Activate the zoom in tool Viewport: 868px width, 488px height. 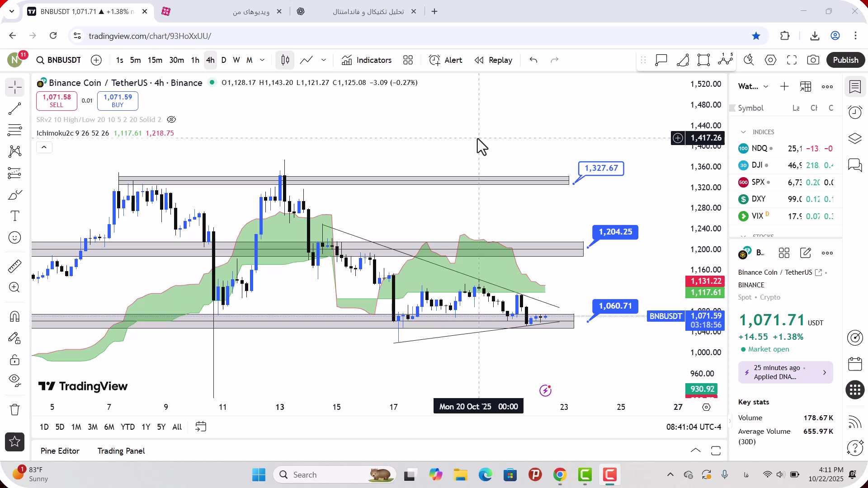point(14,287)
